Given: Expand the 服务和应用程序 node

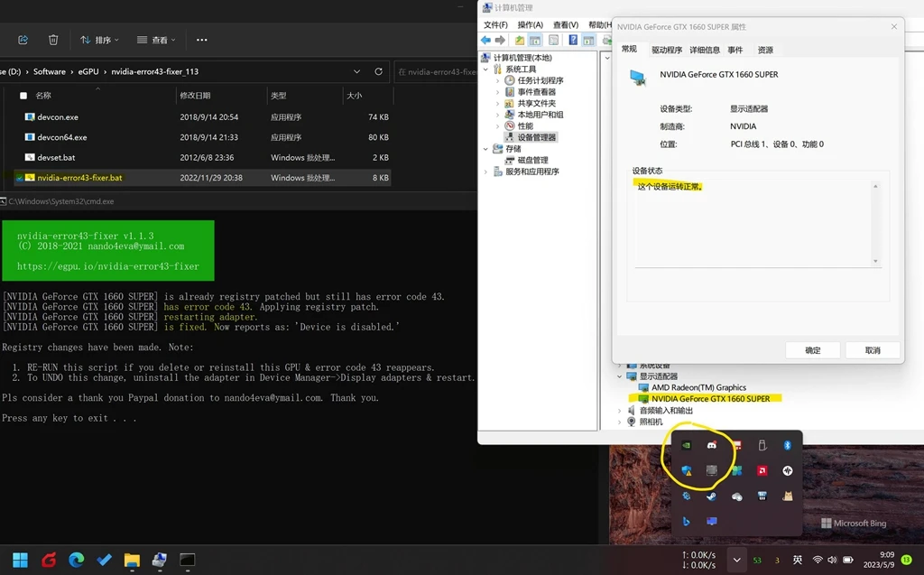Looking at the screenshot, I should 485,172.
